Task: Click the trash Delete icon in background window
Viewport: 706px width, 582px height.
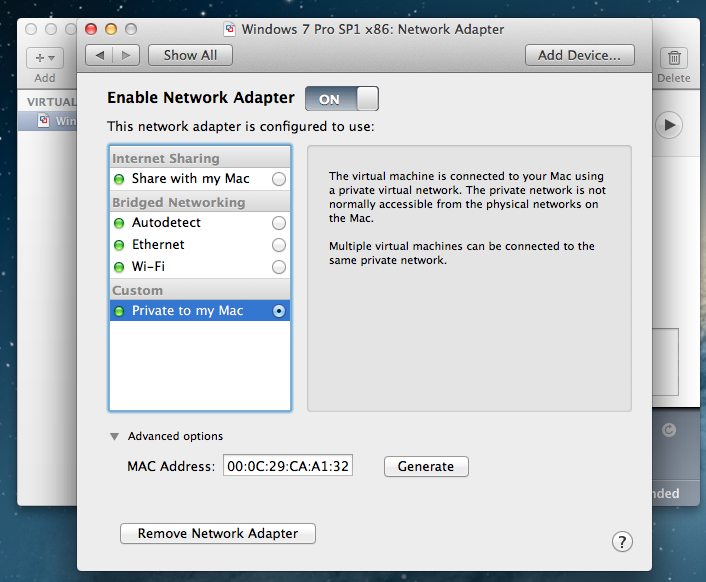Action: point(676,59)
